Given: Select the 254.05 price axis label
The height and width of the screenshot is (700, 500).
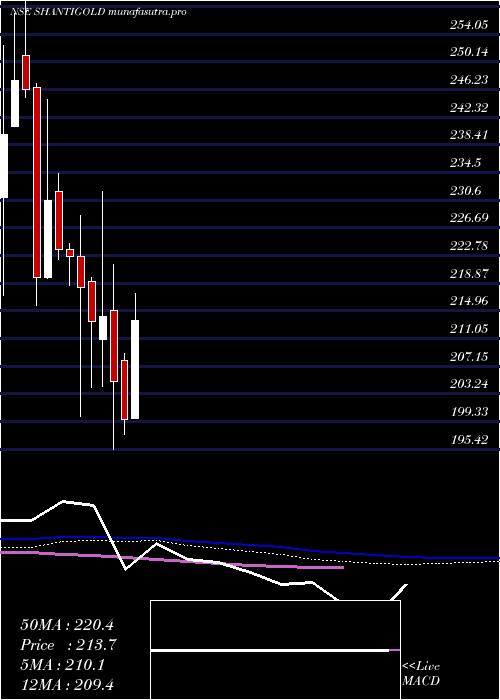Looking at the screenshot, I should pos(469,25).
